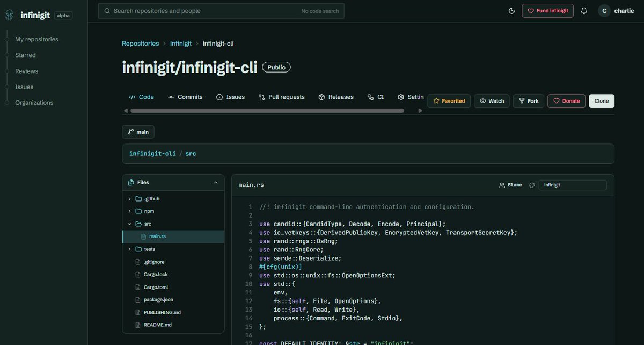Viewport: 644px width, 345px height.
Task: Click the Pull requests merge icon
Action: pos(261,97)
